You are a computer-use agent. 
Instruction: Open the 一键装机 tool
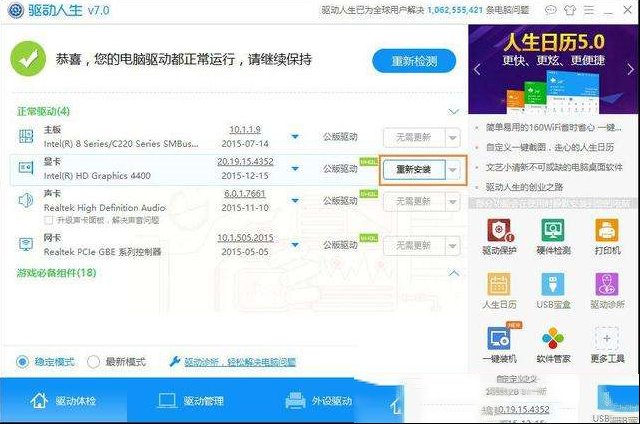tap(499, 344)
